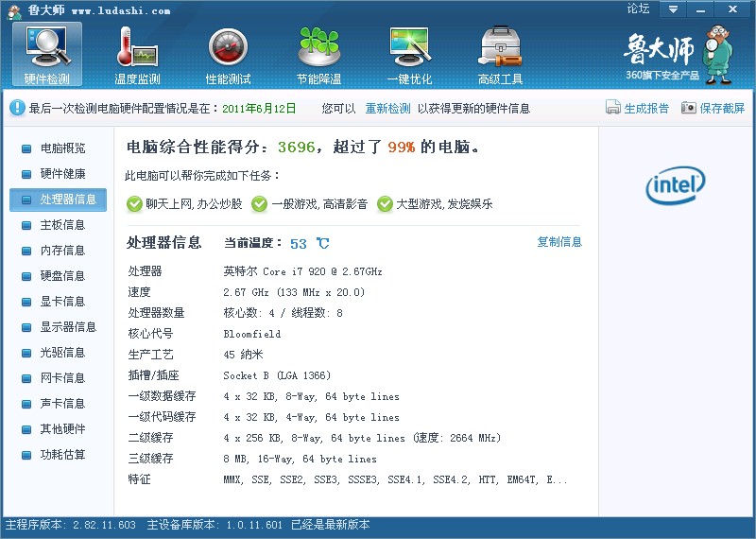Click the green check beside 大型游戏, 发烧娱乐
756x539 pixels.
point(385,203)
